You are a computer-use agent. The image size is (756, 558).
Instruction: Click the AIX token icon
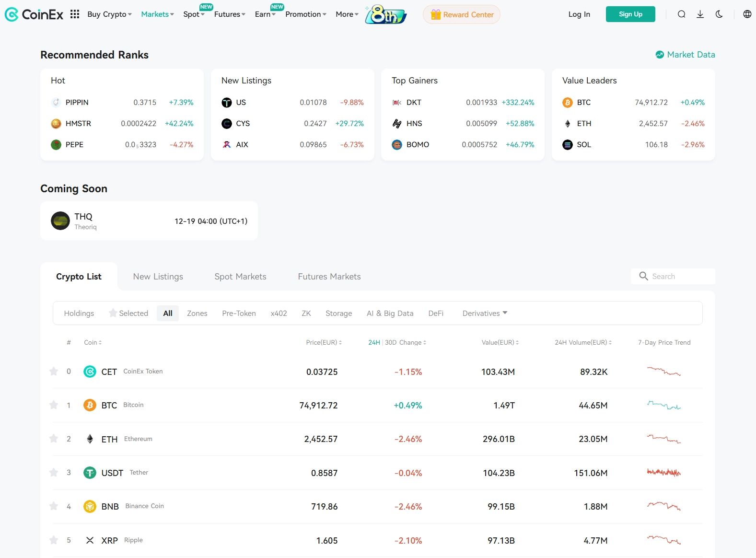227,145
